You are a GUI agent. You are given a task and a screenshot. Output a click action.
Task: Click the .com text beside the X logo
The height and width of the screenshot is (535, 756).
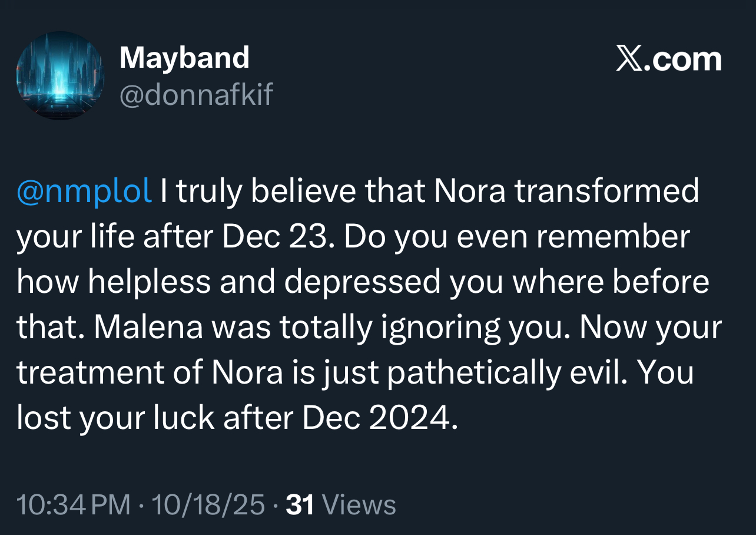(x=683, y=60)
